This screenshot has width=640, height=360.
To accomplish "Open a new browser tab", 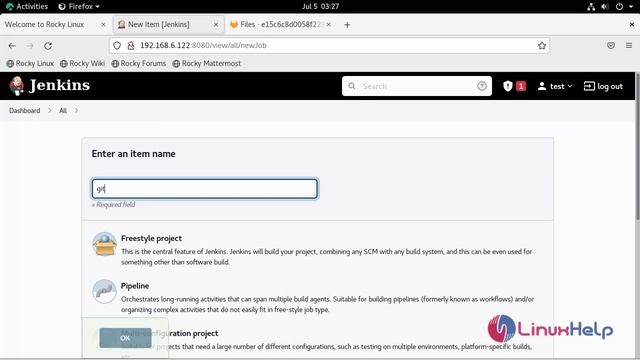I will point(347,25).
